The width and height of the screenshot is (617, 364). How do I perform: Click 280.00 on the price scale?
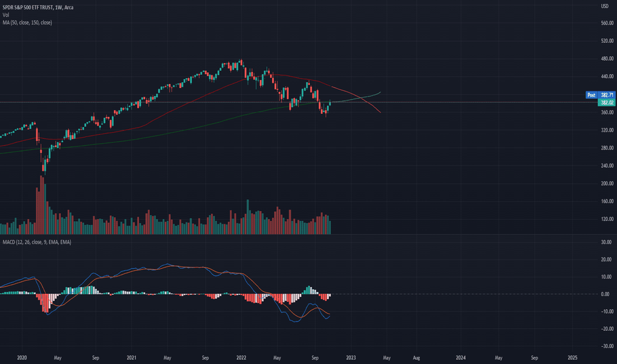607,148
